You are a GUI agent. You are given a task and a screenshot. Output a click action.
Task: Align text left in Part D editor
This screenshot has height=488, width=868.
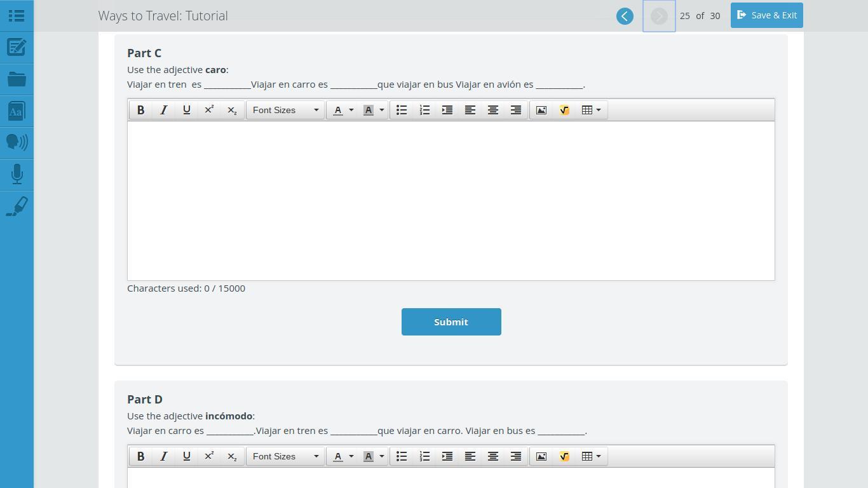tap(470, 456)
